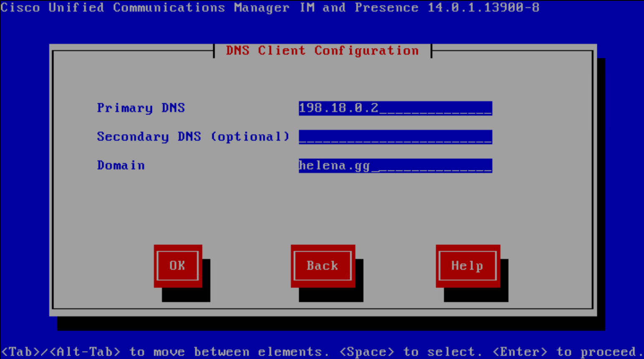Click the 198.18.0.2 address text

point(338,108)
